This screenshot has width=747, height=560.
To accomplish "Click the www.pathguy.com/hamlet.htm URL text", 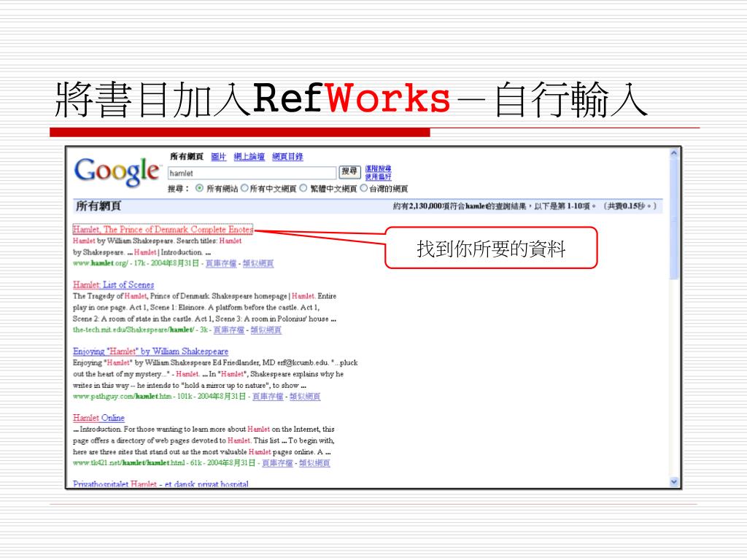I will click(122, 396).
